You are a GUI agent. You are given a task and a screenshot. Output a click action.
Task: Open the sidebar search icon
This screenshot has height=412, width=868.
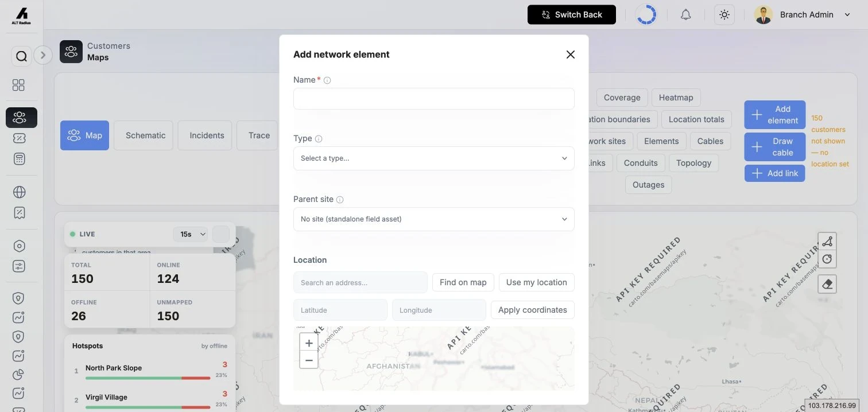point(21,56)
